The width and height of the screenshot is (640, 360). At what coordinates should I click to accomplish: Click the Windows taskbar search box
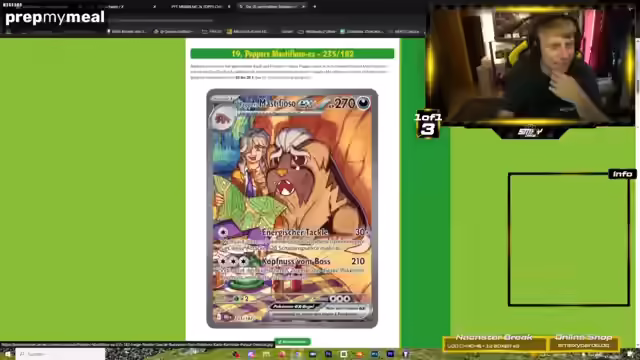[x=60, y=354]
